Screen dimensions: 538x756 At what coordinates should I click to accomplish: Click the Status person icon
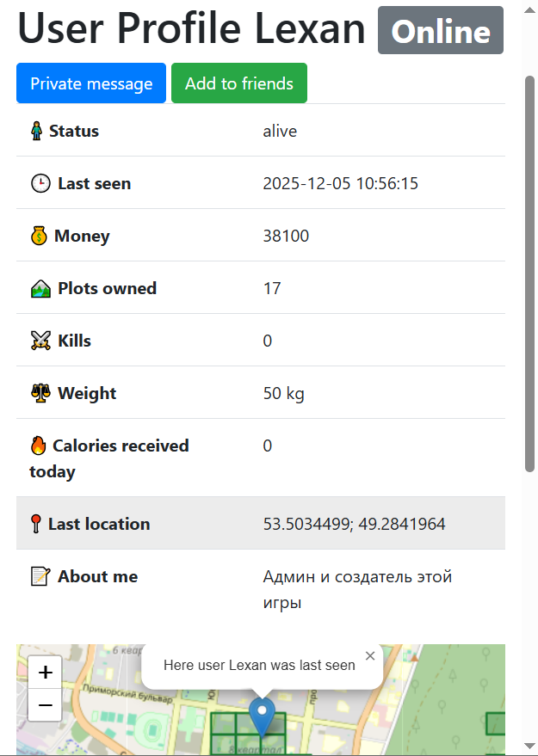pos(37,132)
